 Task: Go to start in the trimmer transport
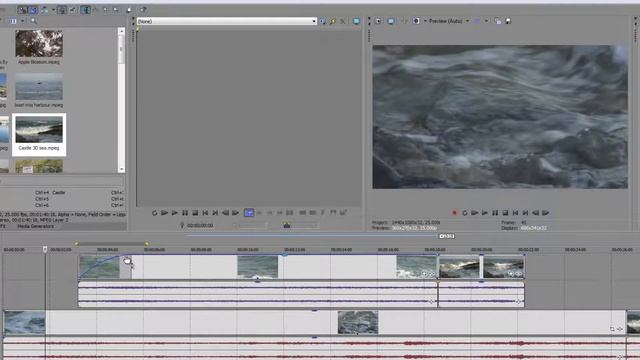(x=205, y=213)
